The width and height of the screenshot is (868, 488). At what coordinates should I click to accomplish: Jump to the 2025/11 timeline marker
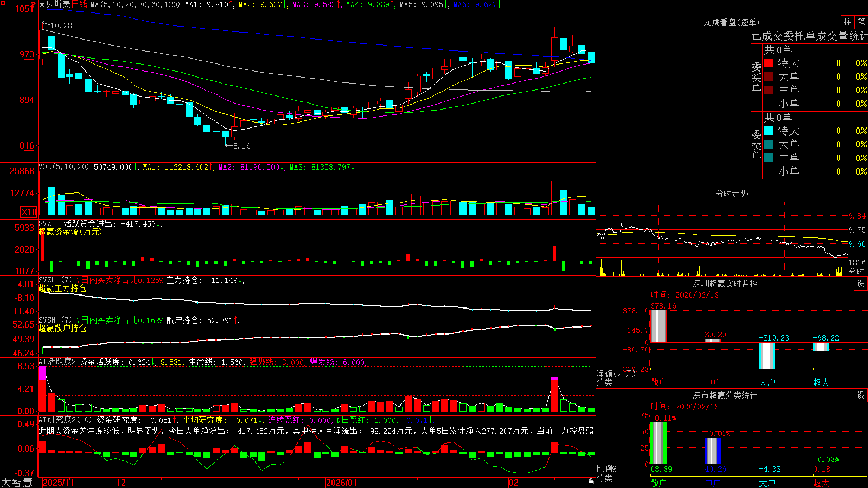click(x=58, y=483)
